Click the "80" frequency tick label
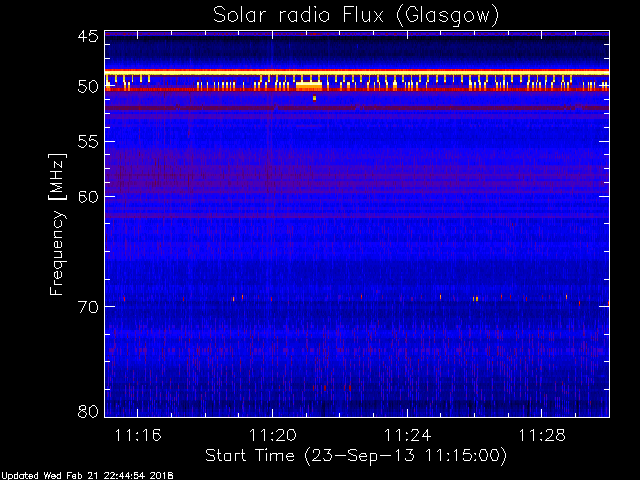 [x=88, y=411]
